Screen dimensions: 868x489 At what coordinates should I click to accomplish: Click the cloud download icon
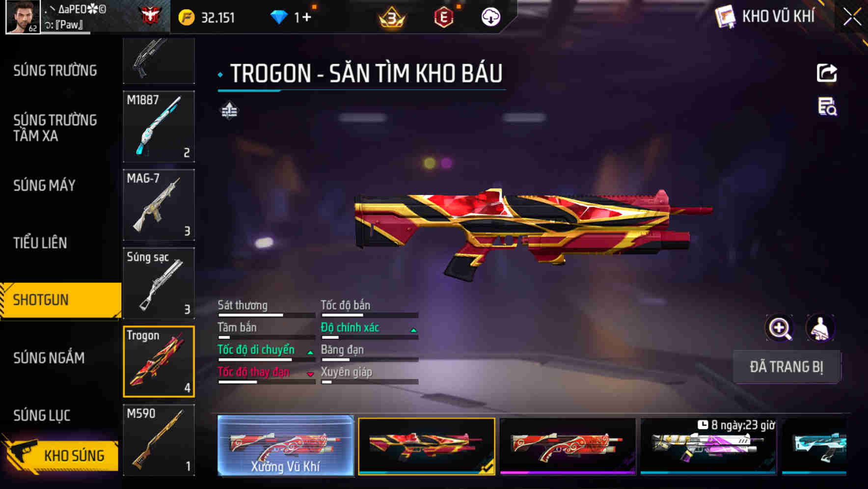490,17
